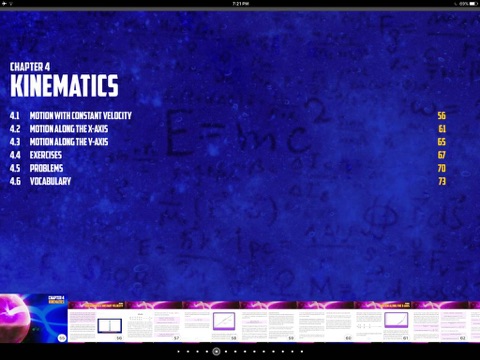
Task: Open page 56 thumbnail
Action: (96, 322)
